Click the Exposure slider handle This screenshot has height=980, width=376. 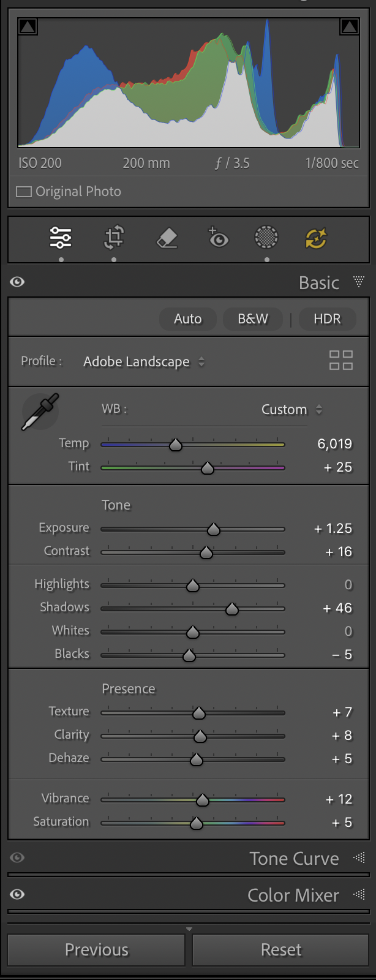[213, 529]
